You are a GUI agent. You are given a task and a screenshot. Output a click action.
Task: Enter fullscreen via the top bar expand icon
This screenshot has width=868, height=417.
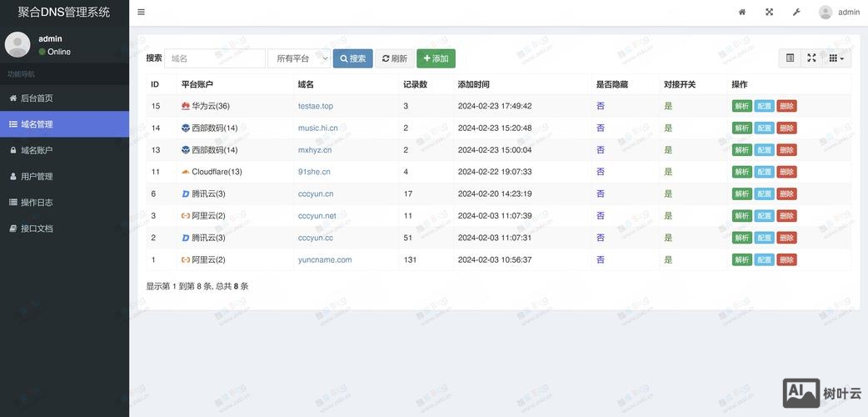[x=769, y=13]
